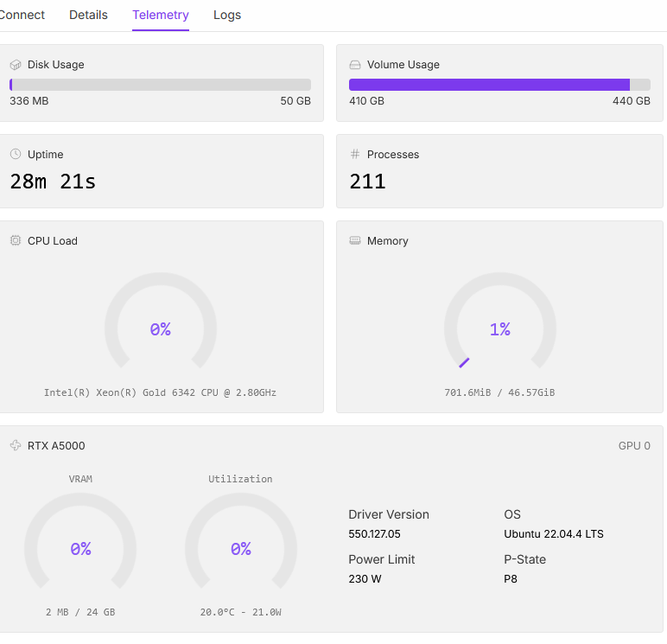Click the Disk Usage cube icon
Image resolution: width=667 pixels, height=644 pixels.
(16, 65)
